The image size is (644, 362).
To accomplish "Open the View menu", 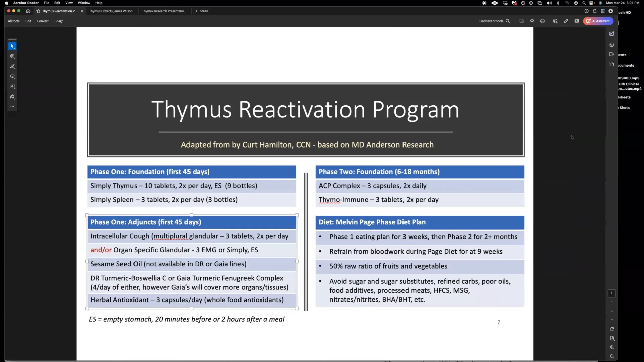I will [69, 3].
